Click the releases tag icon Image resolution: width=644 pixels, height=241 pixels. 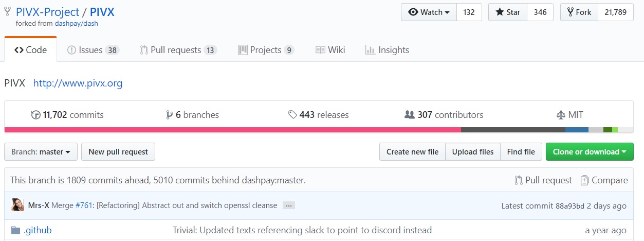click(292, 115)
